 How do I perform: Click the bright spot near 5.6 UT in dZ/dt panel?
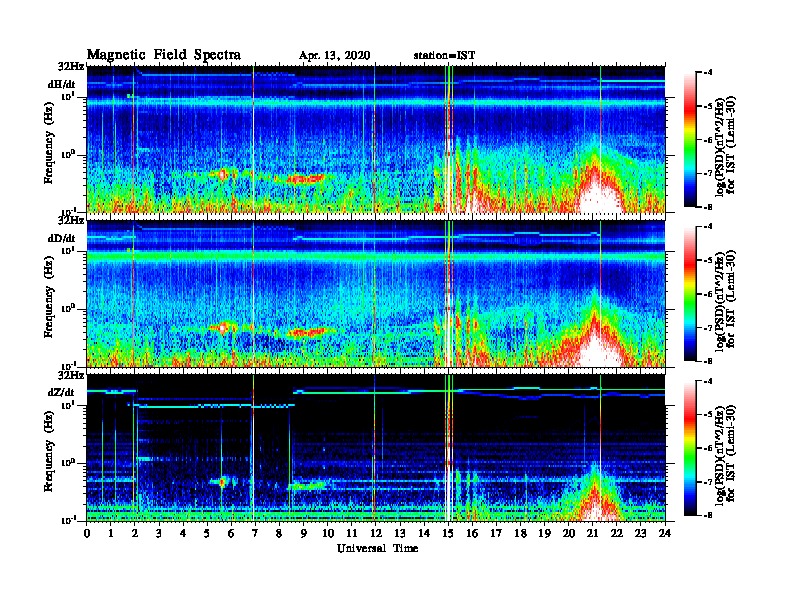tap(222, 482)
